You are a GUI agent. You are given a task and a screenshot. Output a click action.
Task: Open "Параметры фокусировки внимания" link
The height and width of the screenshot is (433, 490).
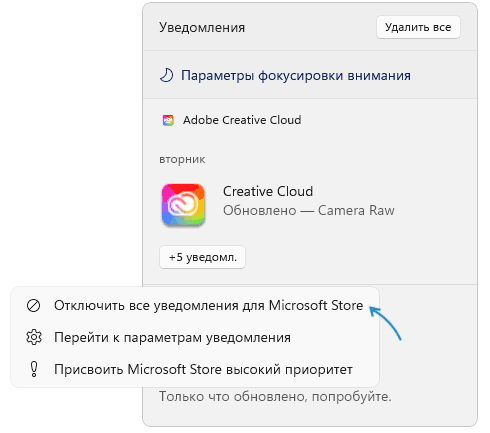pos(296,75)
